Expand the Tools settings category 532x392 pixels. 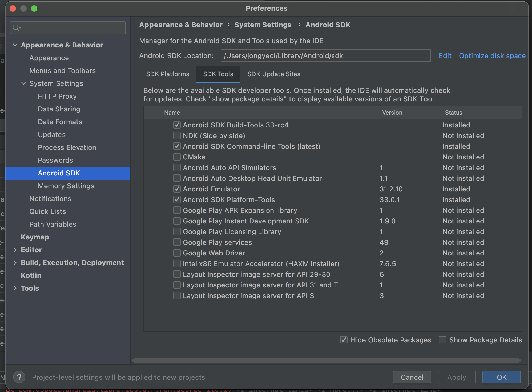tap(15, 288)
